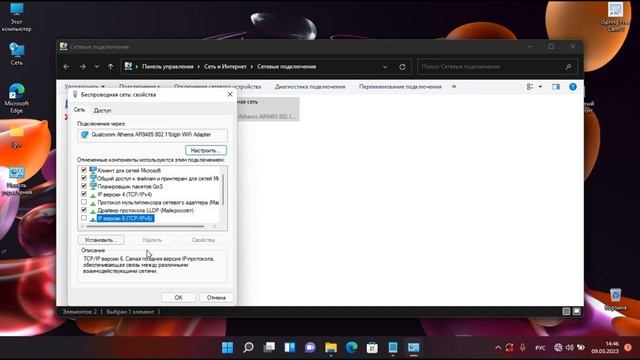
Task: Cancel dialog with Отмена
Action: [216, 298]
